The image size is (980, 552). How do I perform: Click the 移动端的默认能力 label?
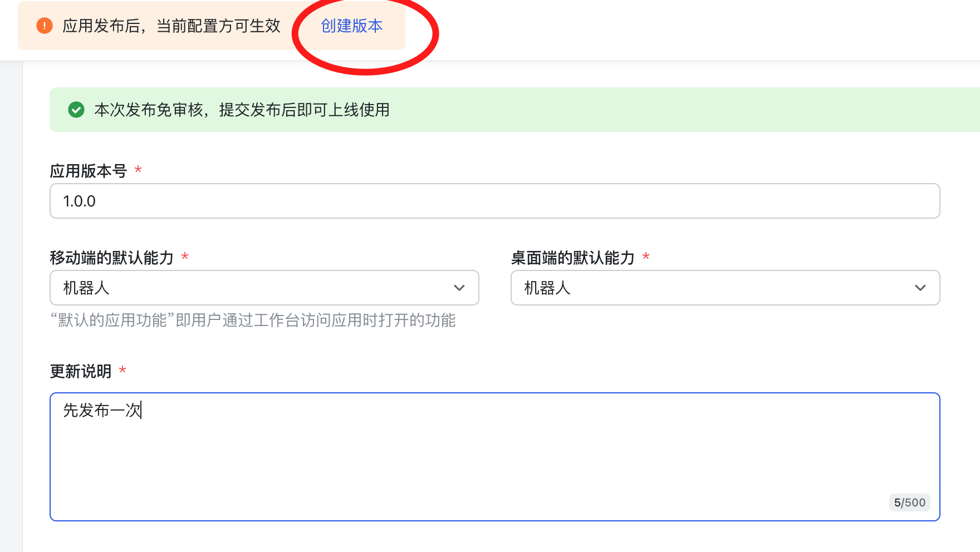click(x=112, y=258)
